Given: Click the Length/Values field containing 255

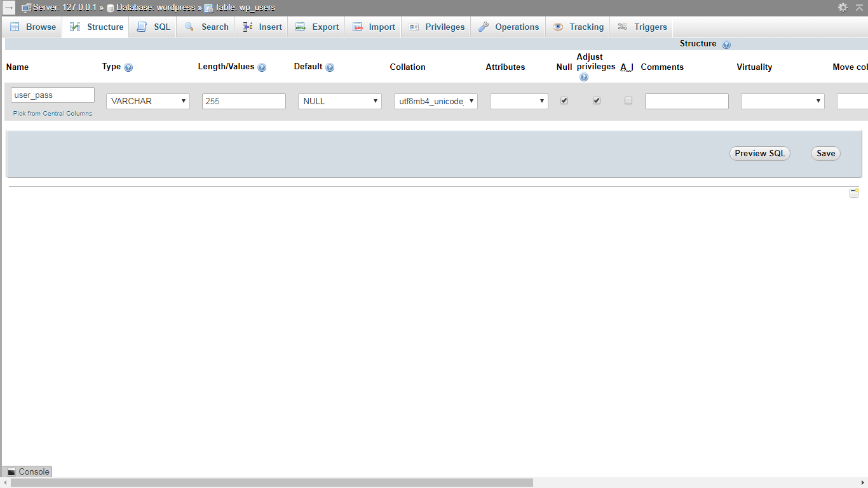Looking at the screenshot, I should 244,101.
